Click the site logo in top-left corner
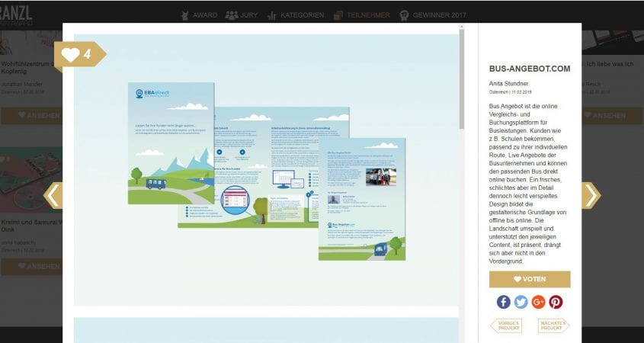This screenshot has height=343, width=644. (x=16, y=15)
